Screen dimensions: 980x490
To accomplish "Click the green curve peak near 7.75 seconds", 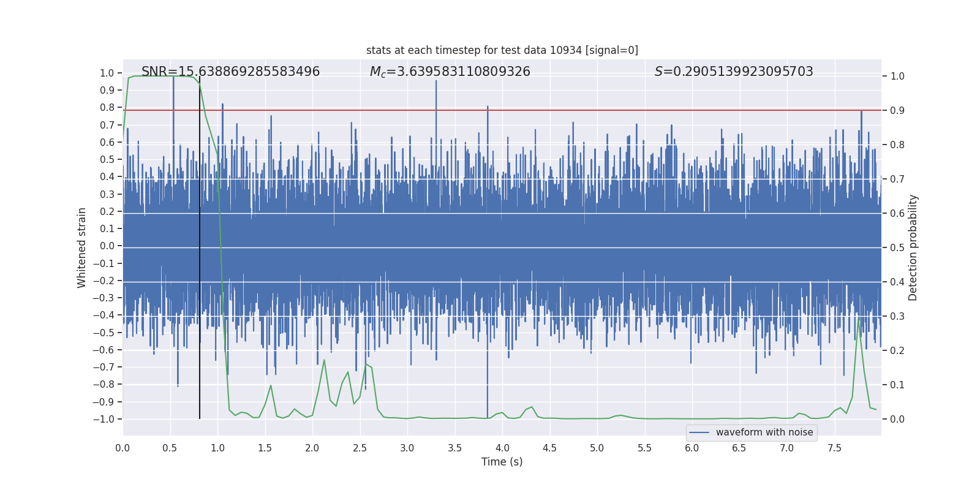I will 858,320.
